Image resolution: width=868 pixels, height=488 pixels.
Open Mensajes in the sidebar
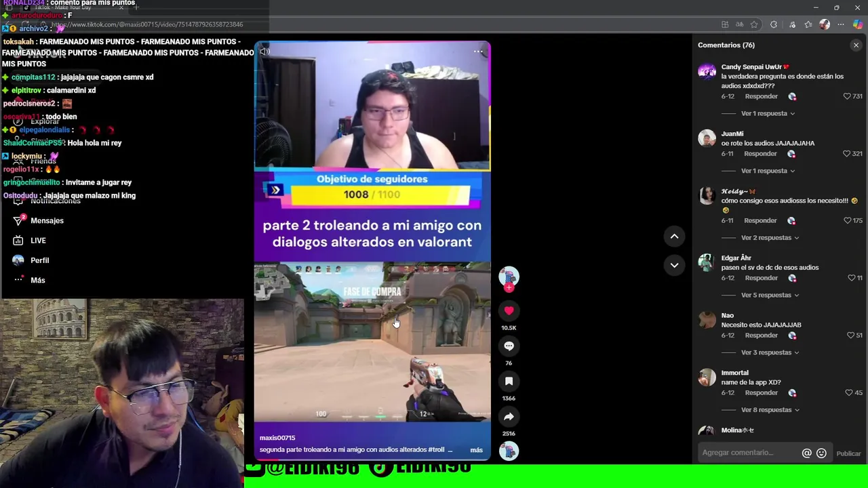point(38,220)
